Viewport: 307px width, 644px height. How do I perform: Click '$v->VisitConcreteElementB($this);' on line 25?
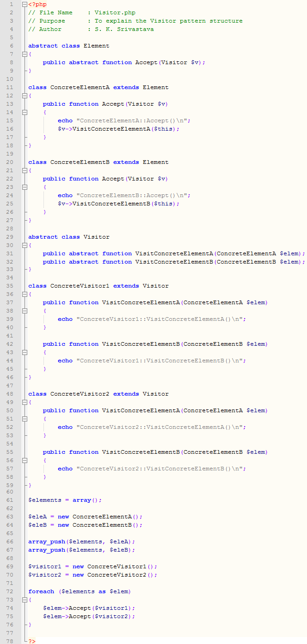(119, 204)
